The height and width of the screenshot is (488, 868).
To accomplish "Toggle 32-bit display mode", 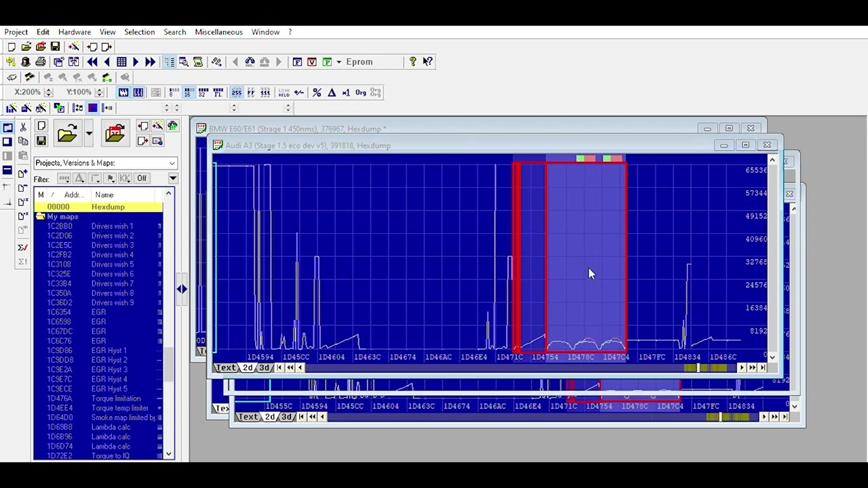I will 203,92.
